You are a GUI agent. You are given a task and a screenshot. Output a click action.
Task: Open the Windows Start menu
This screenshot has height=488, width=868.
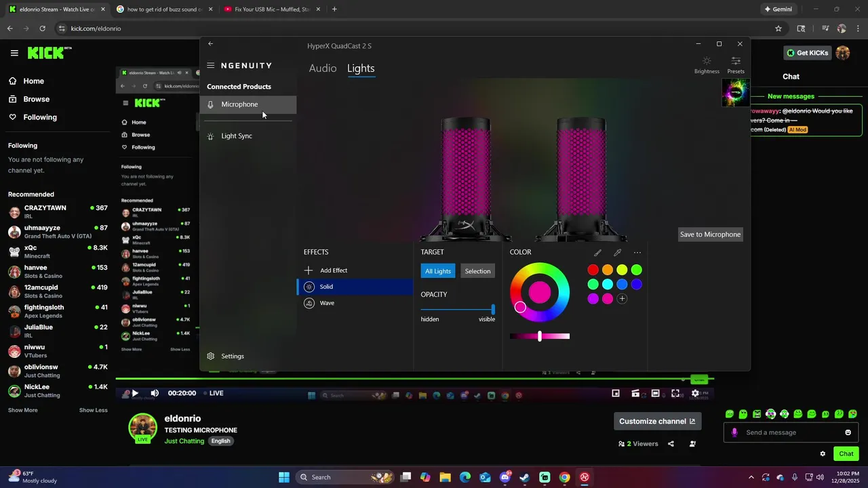284,477
